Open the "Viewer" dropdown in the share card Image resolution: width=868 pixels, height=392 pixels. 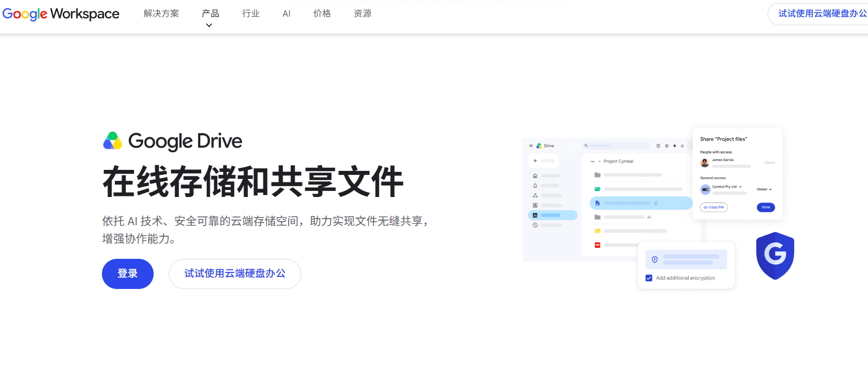click(764, 189)
